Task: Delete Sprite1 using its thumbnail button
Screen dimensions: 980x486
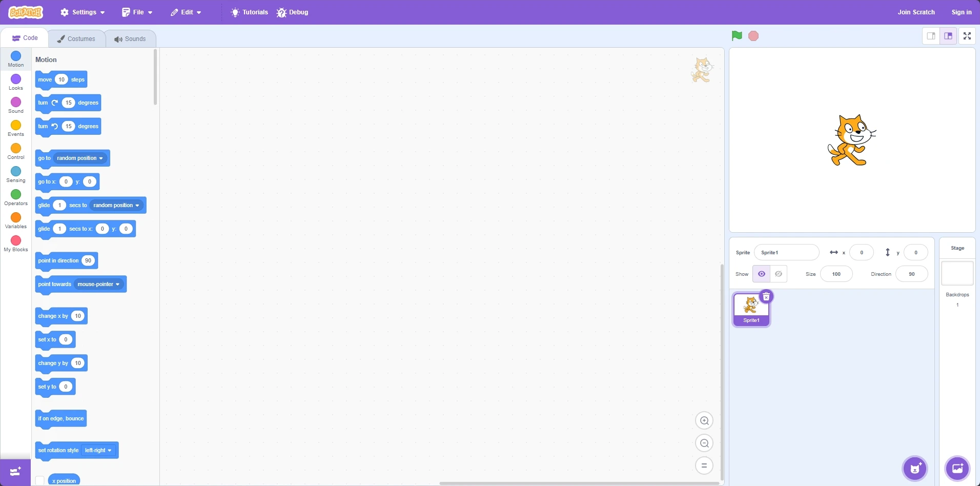Action: point(766,296)
